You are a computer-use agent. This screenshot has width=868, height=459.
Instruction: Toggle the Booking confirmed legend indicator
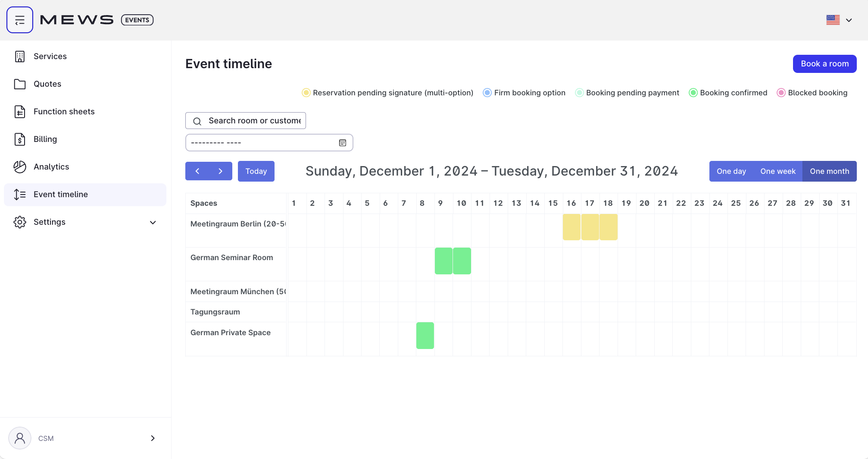pos(693,92)
